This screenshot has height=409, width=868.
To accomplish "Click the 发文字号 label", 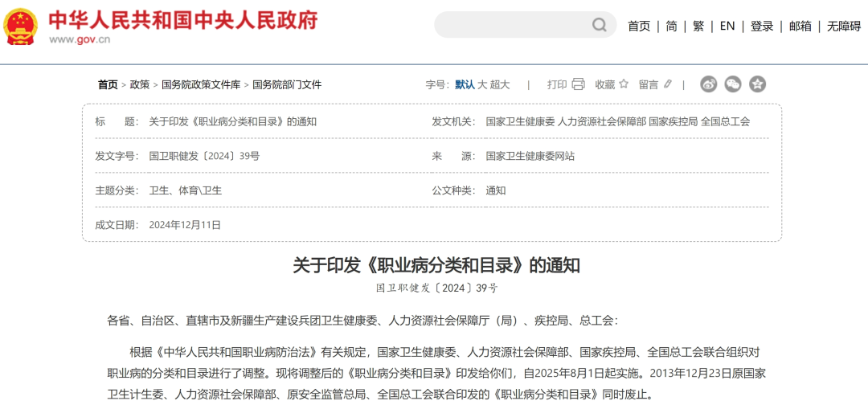I will (117, 156).
